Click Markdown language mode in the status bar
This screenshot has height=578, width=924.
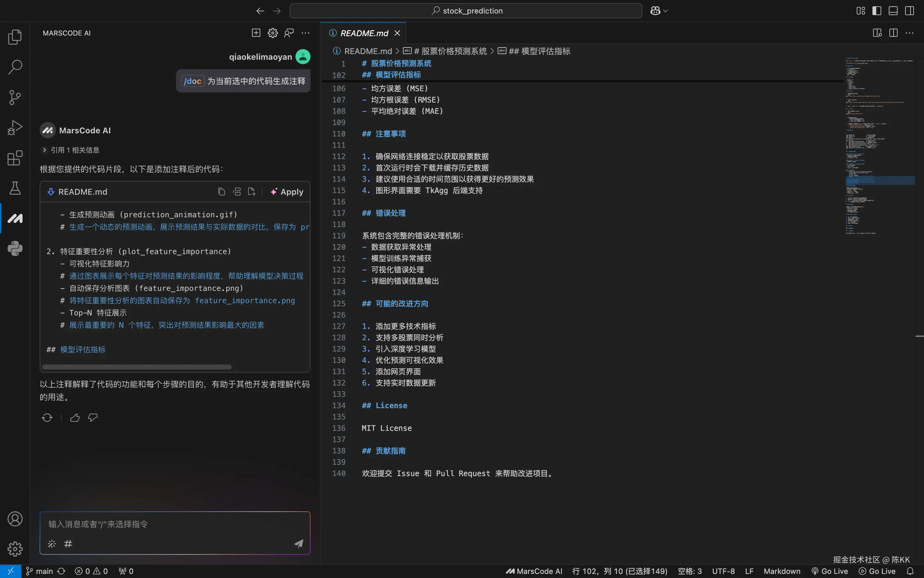click(x=782, y=571)
